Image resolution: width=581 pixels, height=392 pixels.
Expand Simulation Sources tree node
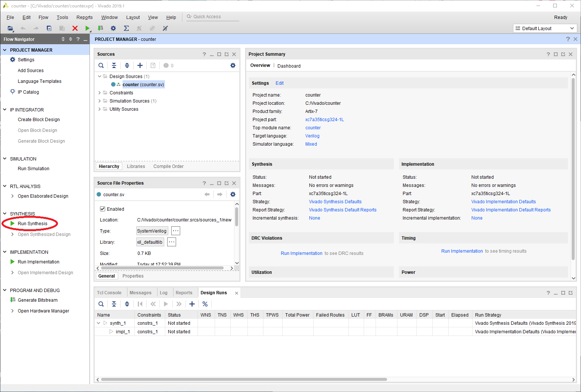[100, 101]
